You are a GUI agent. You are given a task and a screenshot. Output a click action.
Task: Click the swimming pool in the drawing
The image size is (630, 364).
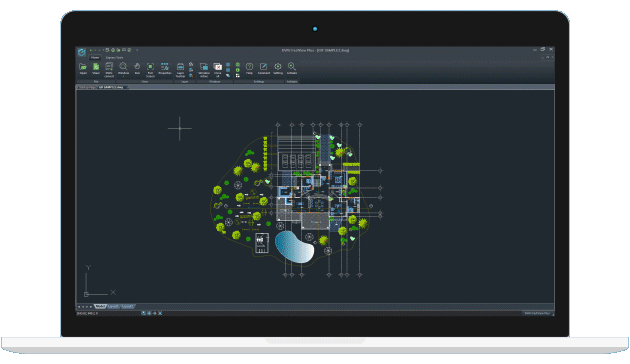(293, 247)
